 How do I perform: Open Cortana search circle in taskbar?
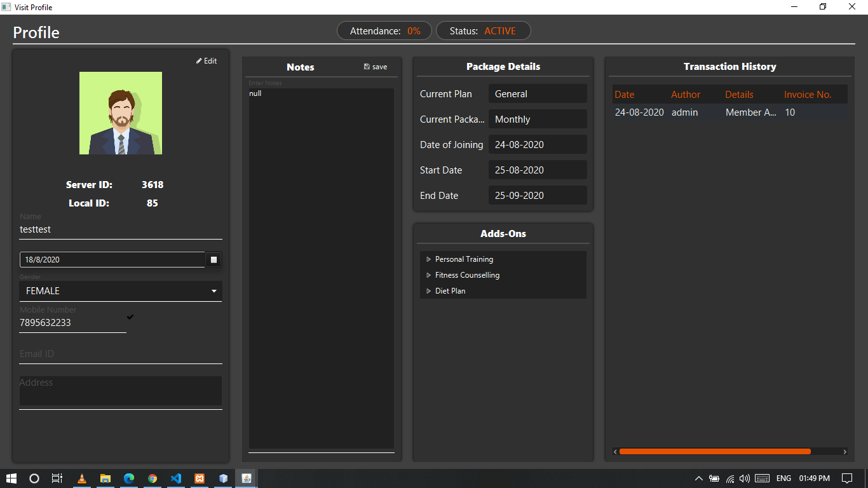[x=34, y=478]
